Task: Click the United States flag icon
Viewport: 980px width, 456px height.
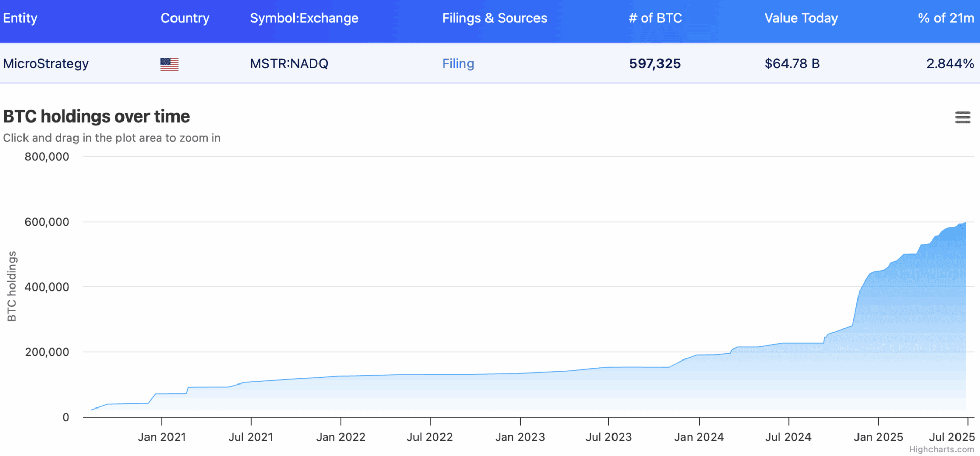Action: click(169, 64)
